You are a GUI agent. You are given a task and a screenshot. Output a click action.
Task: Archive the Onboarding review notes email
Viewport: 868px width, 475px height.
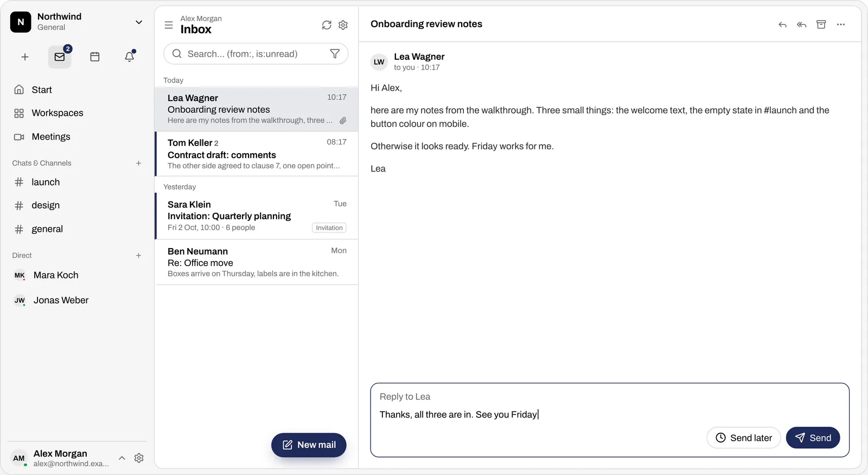[821, 24]
